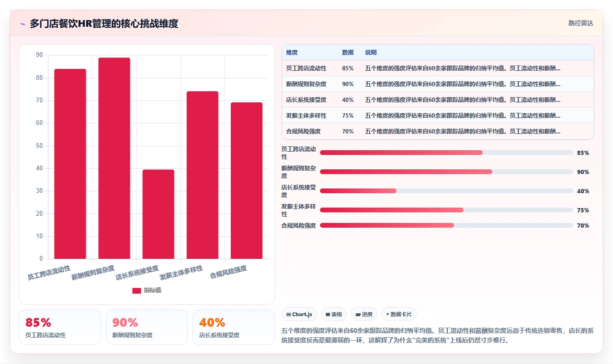The image size is (613, 364).
Task: Click the lightning icon beside the title
Action: 23,24
